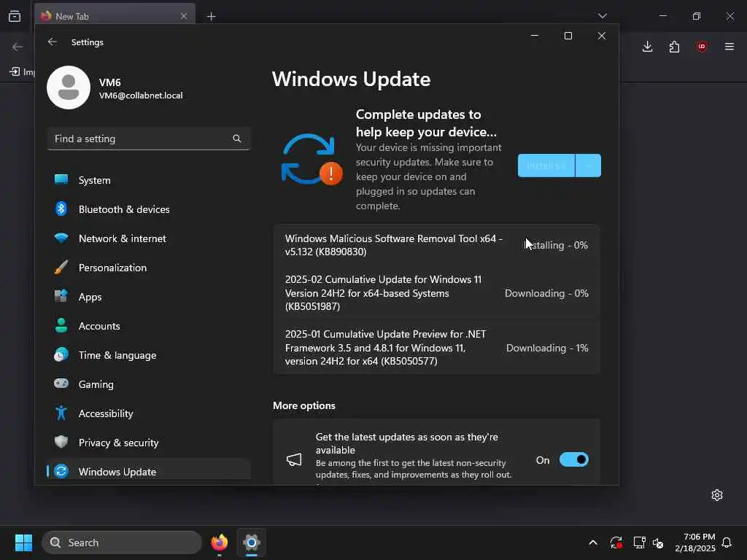
Task: Click the 'Downloading - 1%' status text
Action: [x=547, y=348]
